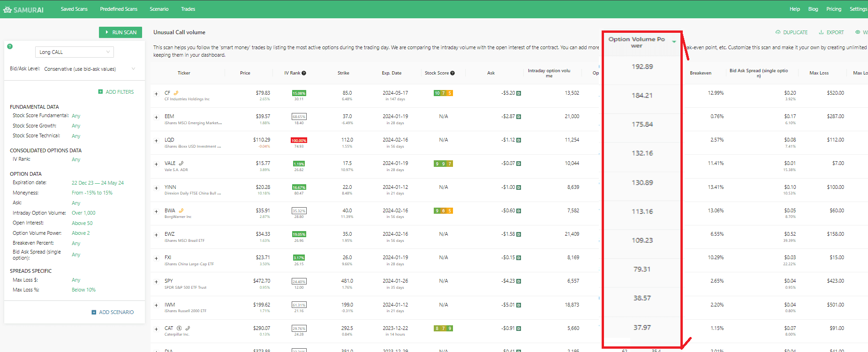This screenshot has width=868, height=352.
Task: Click the Duplicate cloud icon
Action: (x=778, y=32)
